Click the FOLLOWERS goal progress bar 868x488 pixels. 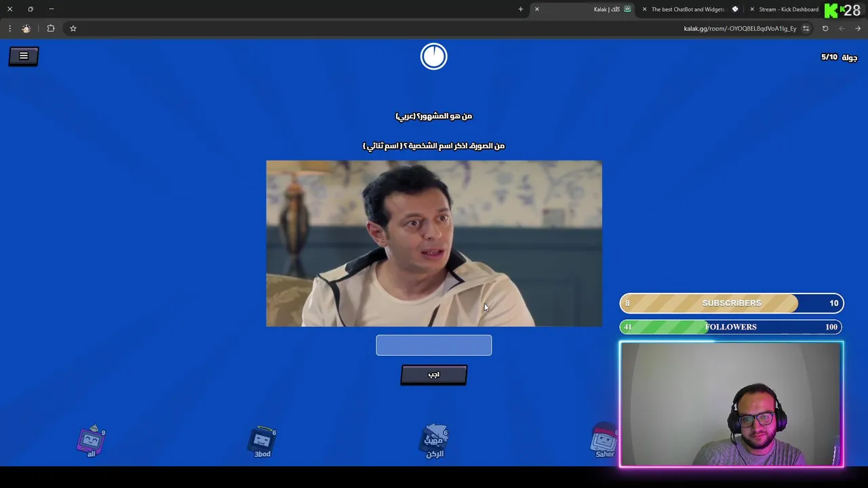(732, 327)
